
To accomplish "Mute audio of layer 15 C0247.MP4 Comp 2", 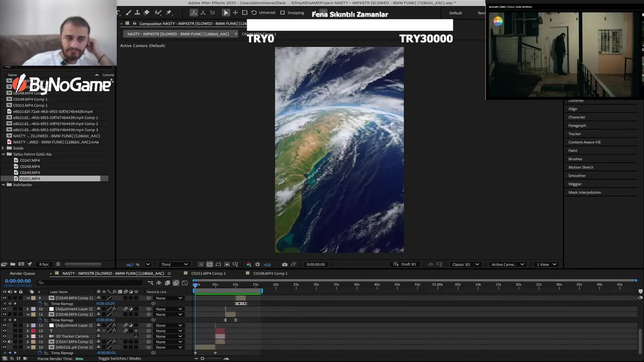I will [10, 342].
